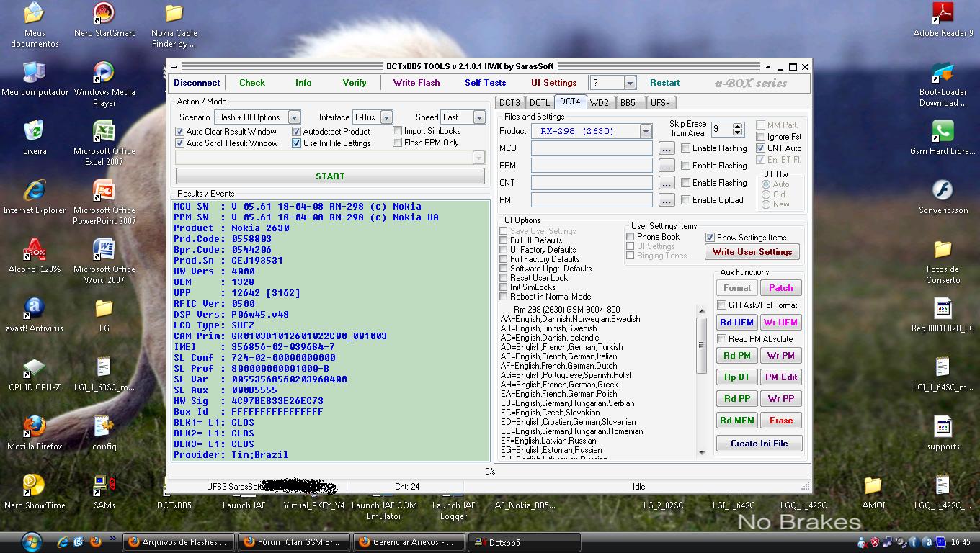Click the Erase button
The height and width of the screenshot is (553, 980).
click(781, 421)
